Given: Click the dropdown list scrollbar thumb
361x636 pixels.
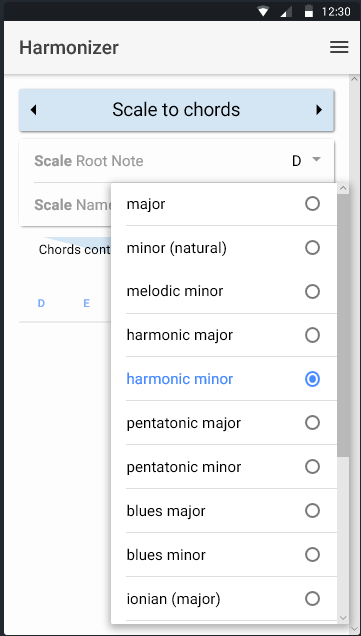Looking at the screenshot, I should (x=343, y=324).
